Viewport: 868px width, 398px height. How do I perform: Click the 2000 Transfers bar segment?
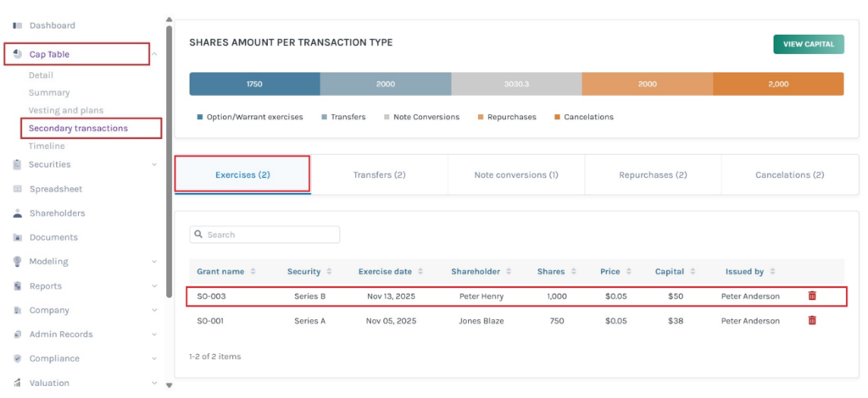click(386, 84)
